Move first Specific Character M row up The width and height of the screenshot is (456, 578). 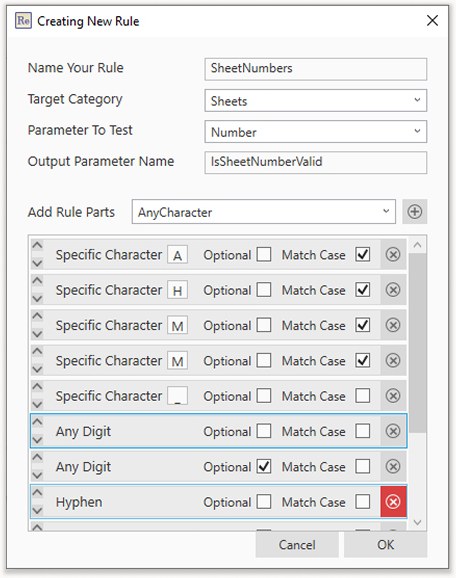[37, 316]
